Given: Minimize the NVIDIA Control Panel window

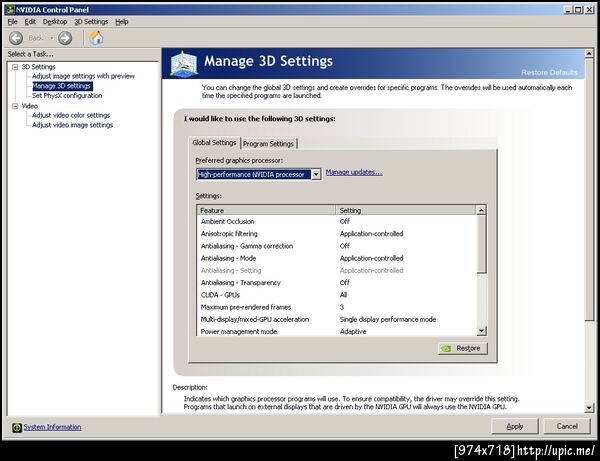Looking at the screenshot, I should click(568, 10).
